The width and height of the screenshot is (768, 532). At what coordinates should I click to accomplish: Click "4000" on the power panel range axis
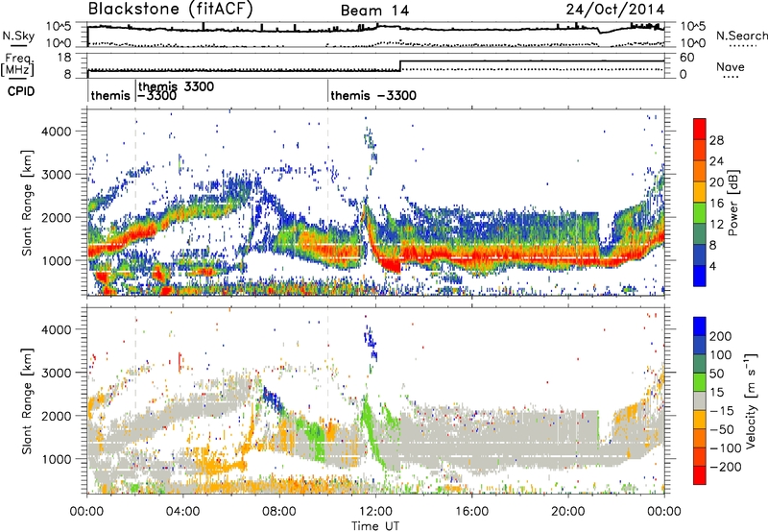coord(56,132)
